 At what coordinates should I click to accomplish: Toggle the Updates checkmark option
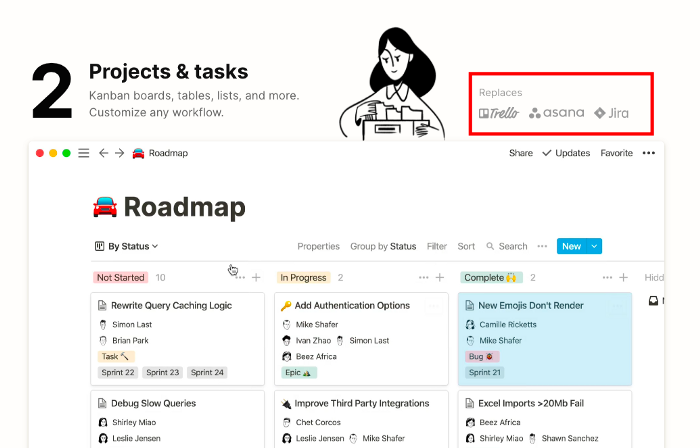566,153
